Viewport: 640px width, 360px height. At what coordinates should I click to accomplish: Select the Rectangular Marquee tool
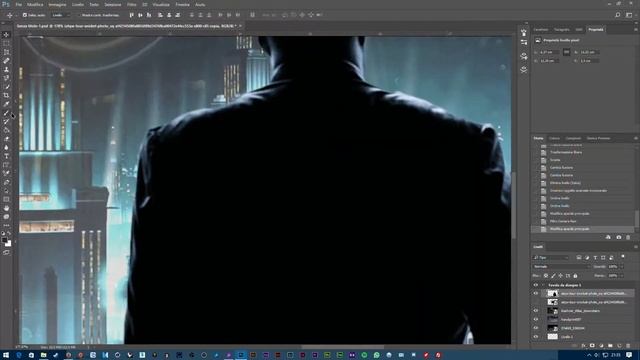click(6, 43)
